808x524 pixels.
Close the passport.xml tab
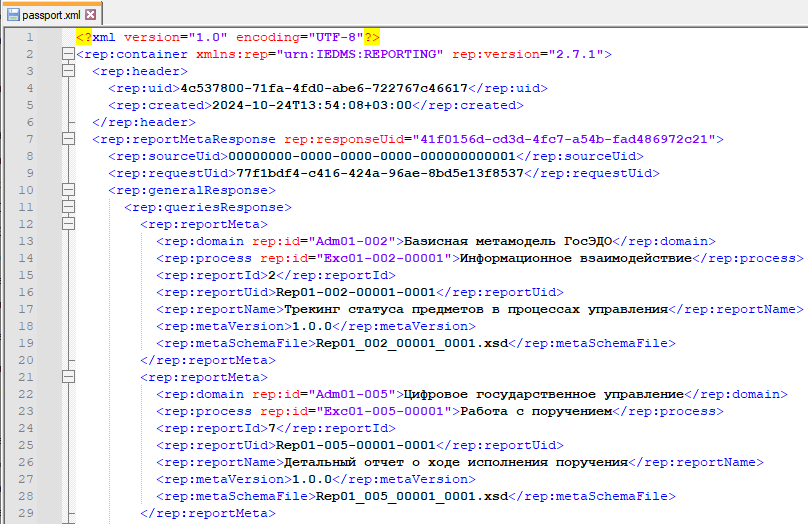90,14
